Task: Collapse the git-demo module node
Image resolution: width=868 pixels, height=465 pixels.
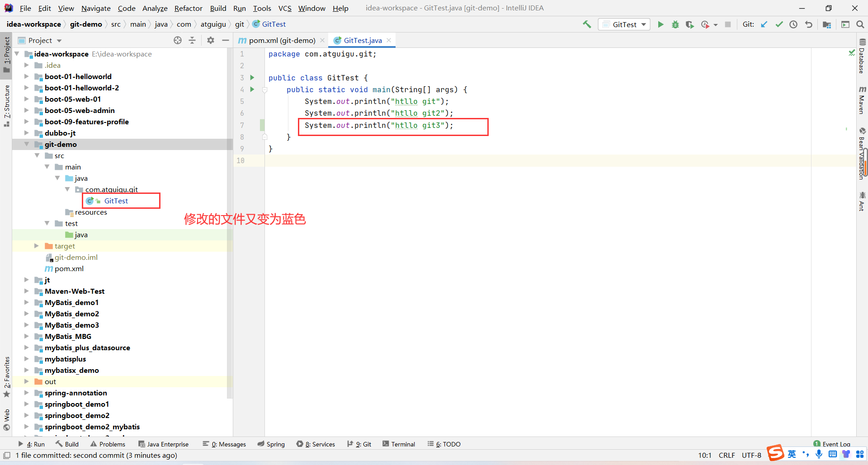Action: pyautogui.click(x=26, y=144)
